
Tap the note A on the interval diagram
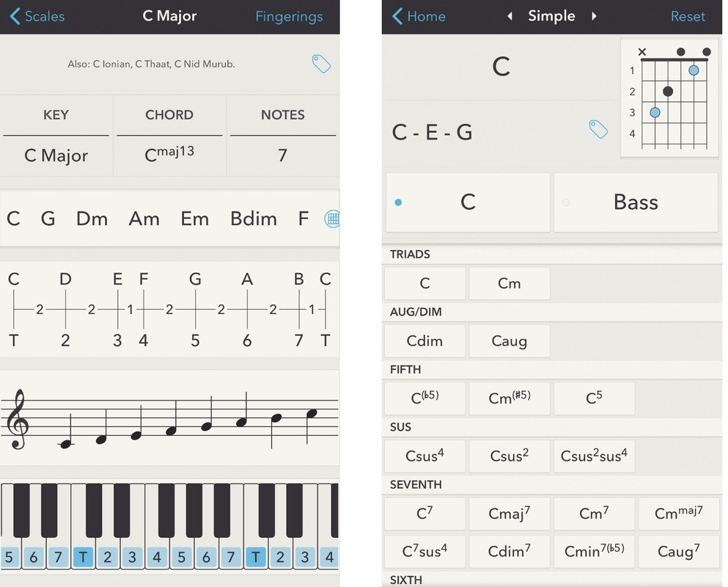pos(247,279)
